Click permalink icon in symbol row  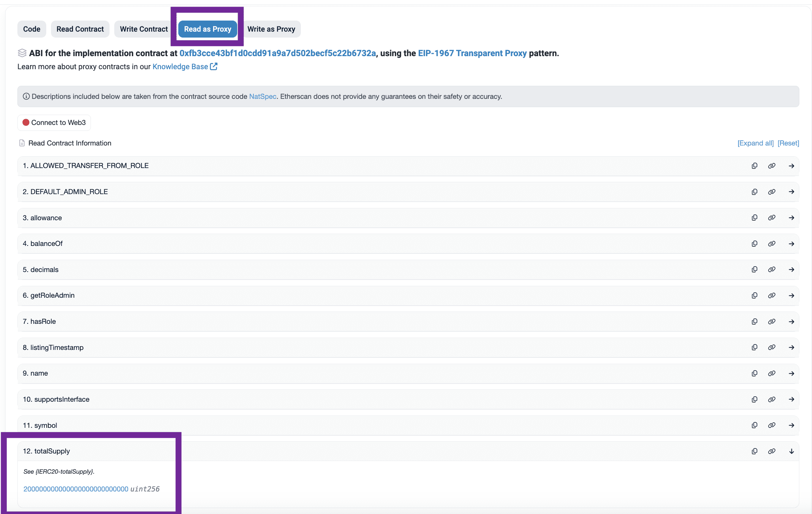pyautogui.click(x=771, y=425)
